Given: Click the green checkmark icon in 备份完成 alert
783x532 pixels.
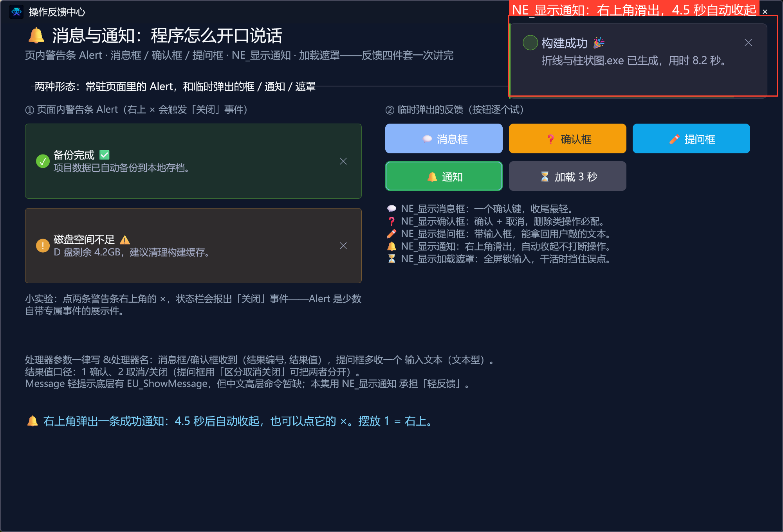Looking at the screenshot, I should coord(43,161).
